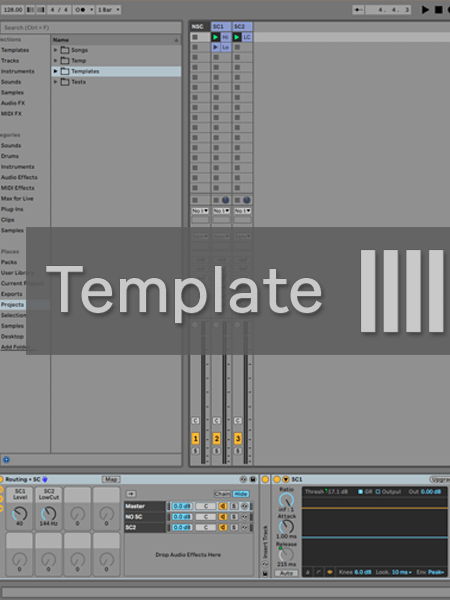Start playback with the transport Play button
This screenshot has width=450, height=600.
425,10
